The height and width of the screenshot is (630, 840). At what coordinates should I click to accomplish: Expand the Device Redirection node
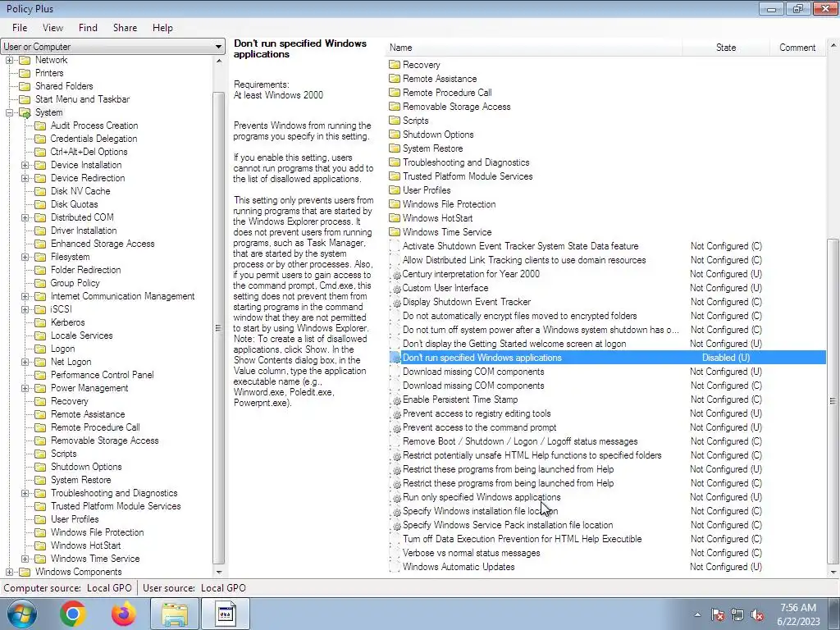coord(25,178)
